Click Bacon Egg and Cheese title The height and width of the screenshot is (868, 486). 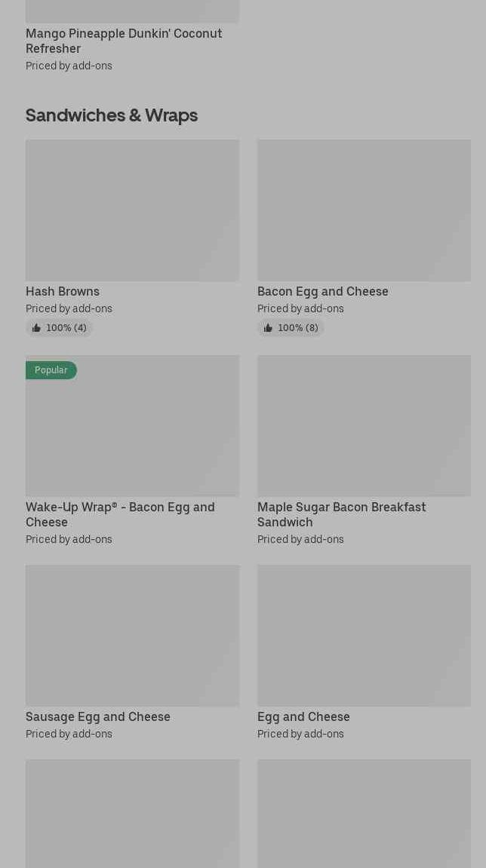pyautogui.click(x=322, y=291)
